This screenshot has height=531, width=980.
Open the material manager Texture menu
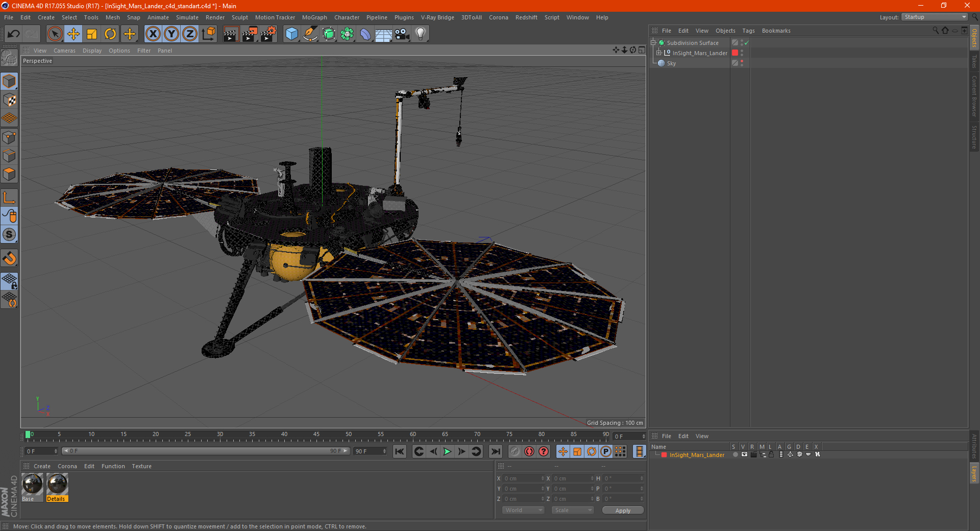click(x=141, y=466)
